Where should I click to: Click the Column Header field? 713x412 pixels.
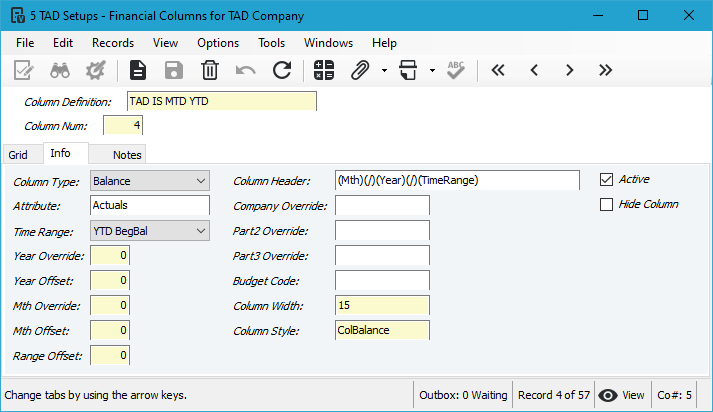457,180
